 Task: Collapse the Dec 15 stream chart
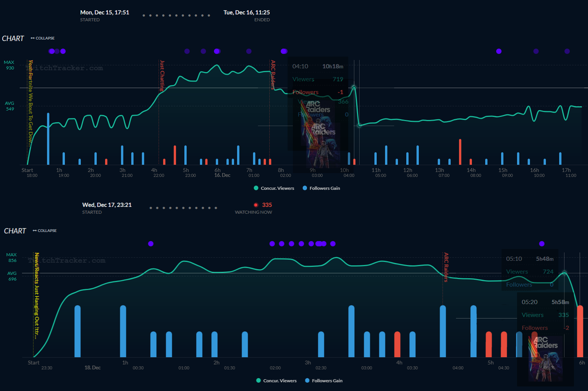pyautogui.click(x=42, y=38)
